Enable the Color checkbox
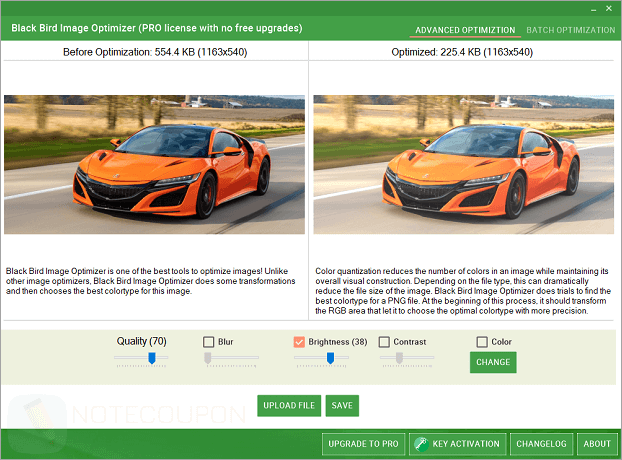The height and width of the screenshot is (460, 622). tap(482, 342)
